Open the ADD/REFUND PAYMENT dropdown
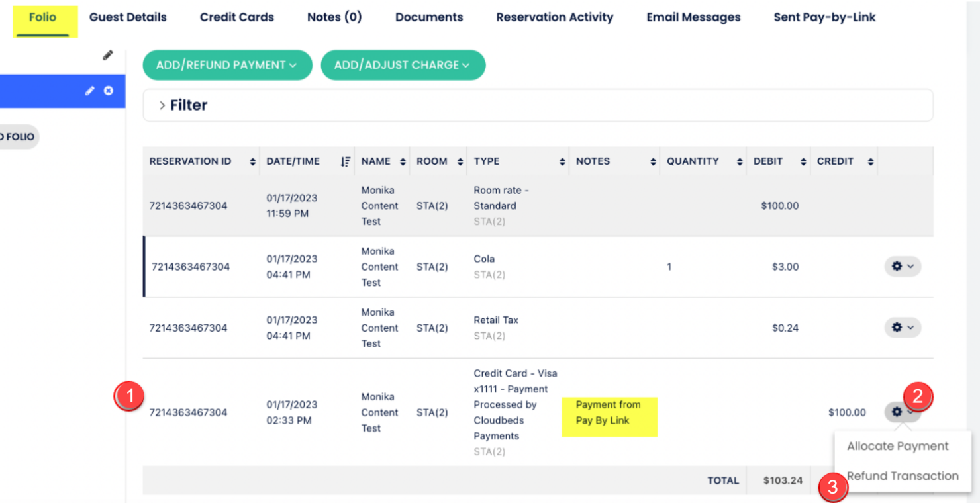 point(227,65)
